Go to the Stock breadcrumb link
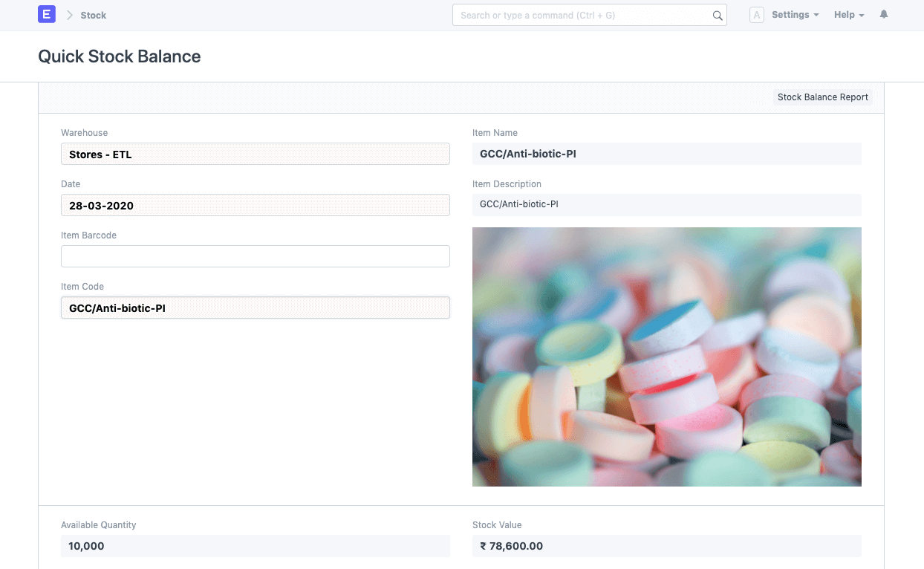This screenshot has height=569, width=924. [94, 15]
